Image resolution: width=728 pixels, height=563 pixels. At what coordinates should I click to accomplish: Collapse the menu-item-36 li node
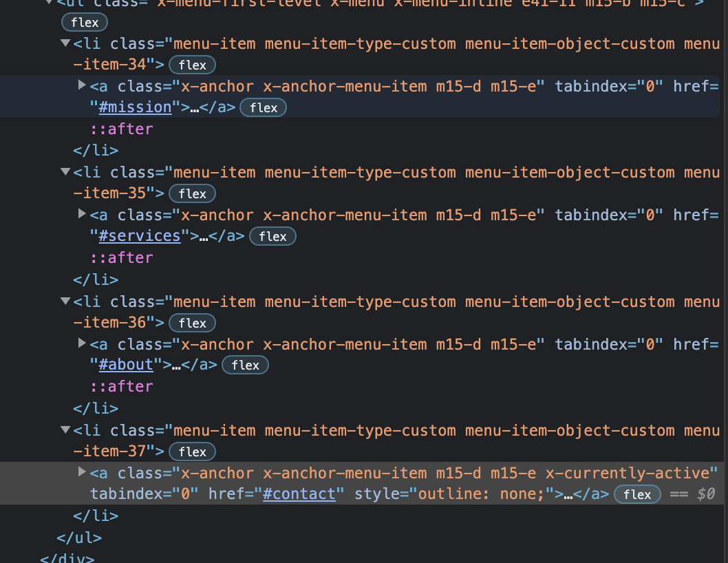(65, 301)
